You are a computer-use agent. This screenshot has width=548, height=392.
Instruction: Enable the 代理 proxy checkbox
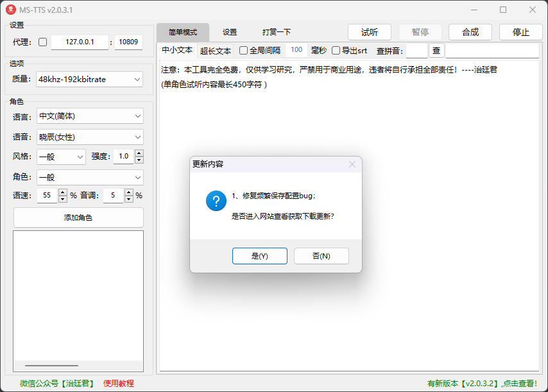tap(43, 42)
